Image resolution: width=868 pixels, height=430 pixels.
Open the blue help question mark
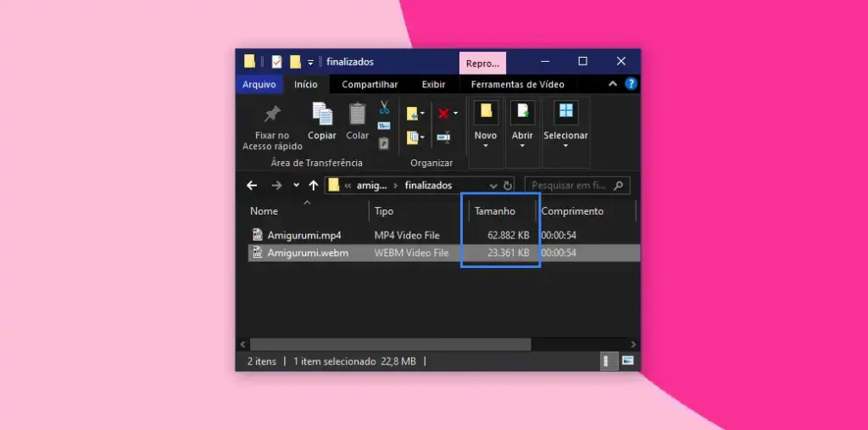pyautogui.click(x=630, y=84)
